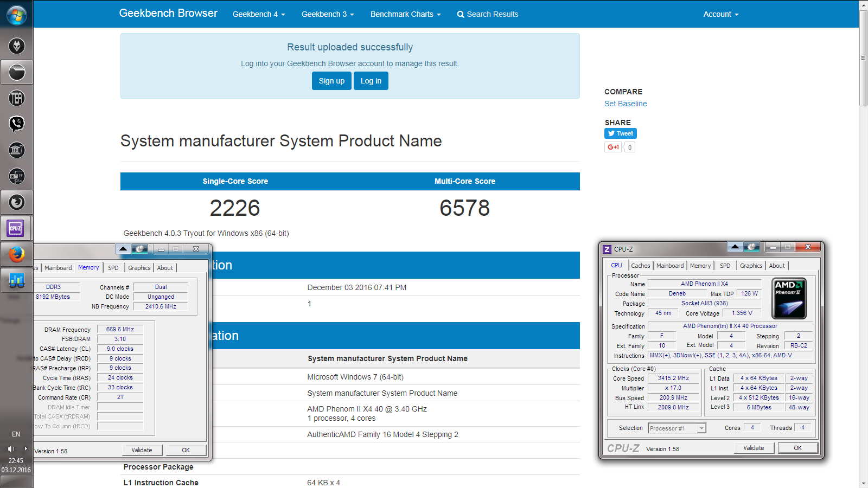868x488 pixels.
Task: Click the roll-up arrow in the CPU-Z CPU window title bar
Action: tap(735, 247)
